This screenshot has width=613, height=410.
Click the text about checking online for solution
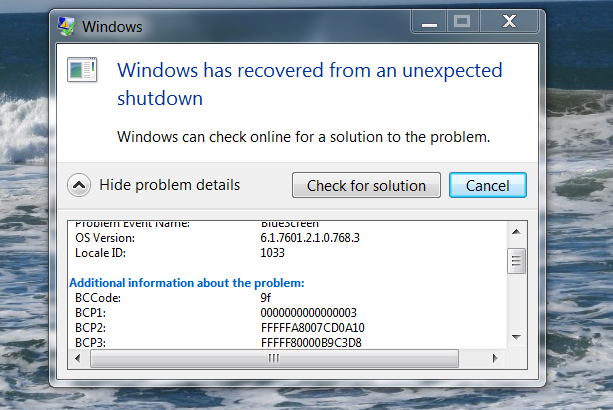point(303,137)
